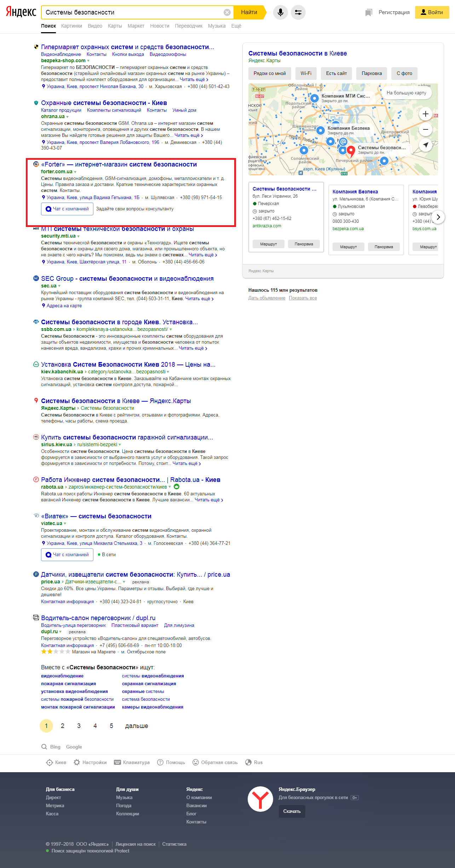Viewport: 455px width, 868px height.
Task: Switch to the Новости tab
Action: (x=160, y=26)
